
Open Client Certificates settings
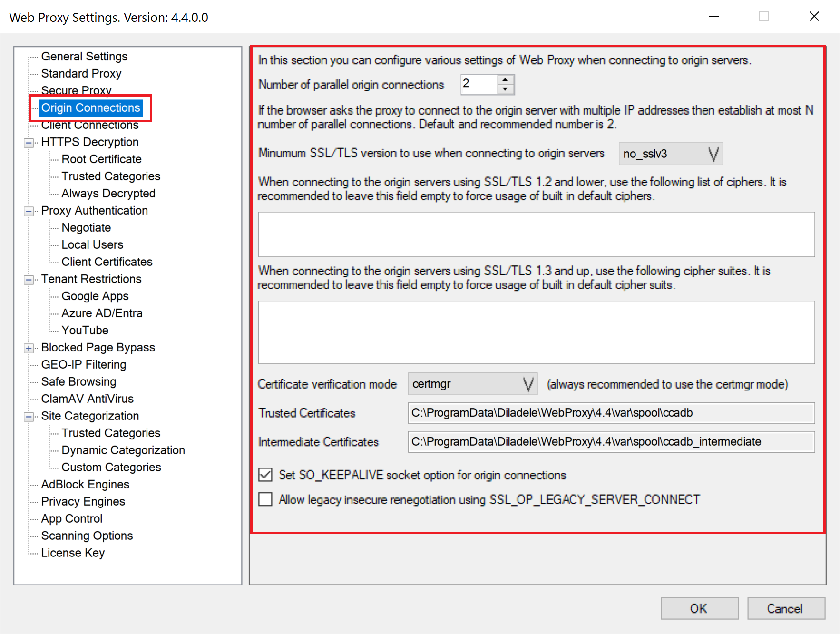point(107,262)
